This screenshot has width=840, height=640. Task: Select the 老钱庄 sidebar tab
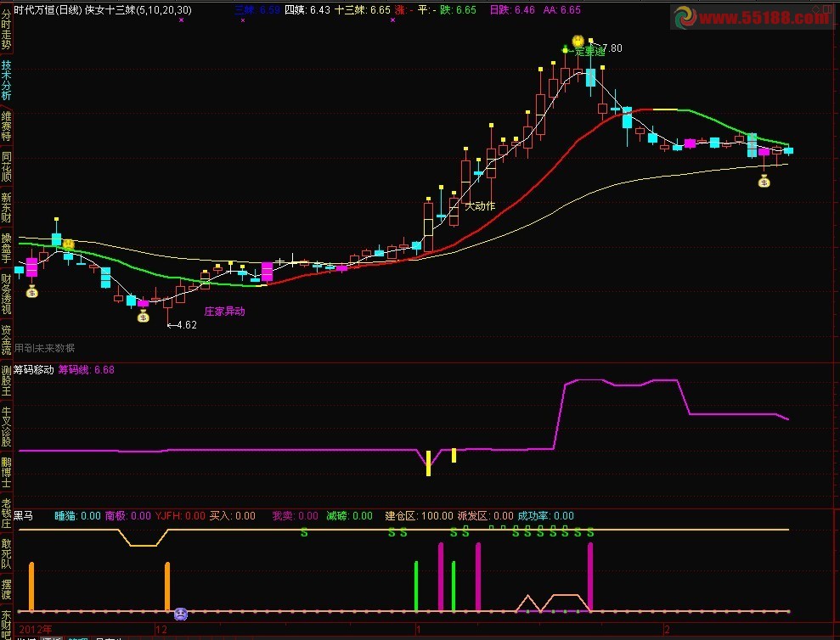pyautogui.click(x=6, y=513)
